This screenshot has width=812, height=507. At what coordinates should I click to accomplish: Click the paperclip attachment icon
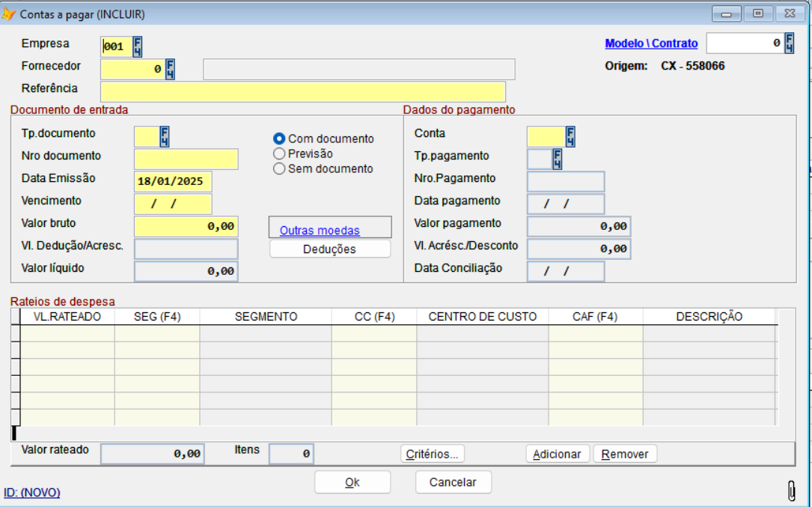coord(792,491)
